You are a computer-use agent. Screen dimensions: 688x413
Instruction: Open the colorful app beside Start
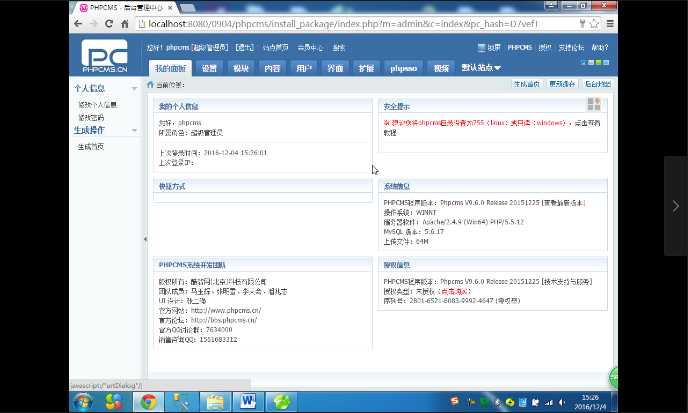click(114, 402)
